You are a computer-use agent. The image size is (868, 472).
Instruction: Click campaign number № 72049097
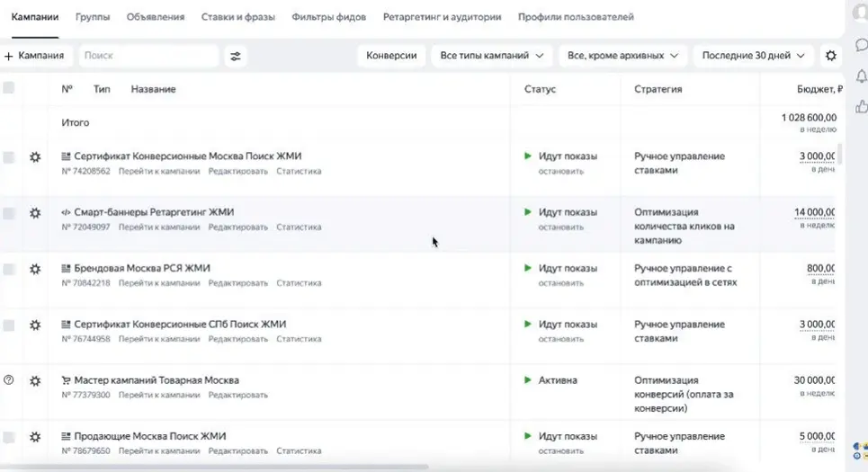(85, 227)
